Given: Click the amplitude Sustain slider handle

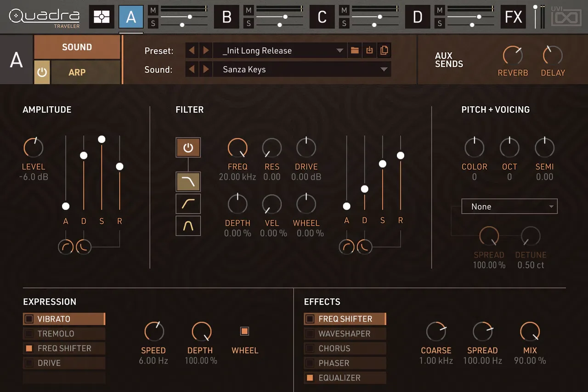Looking at the screenshot, I should coord(102,139).
